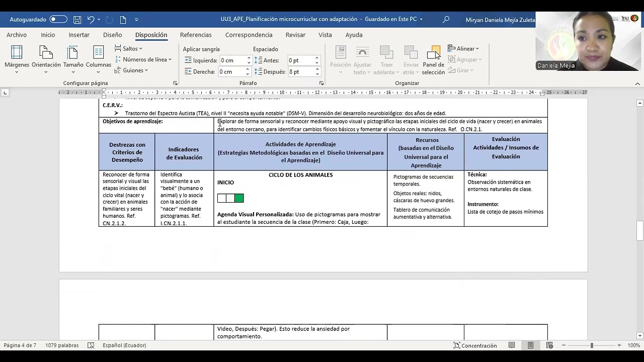Screen dimensions: 644x362
Task: Open the Columnas button
Action: tap(98, 59)
